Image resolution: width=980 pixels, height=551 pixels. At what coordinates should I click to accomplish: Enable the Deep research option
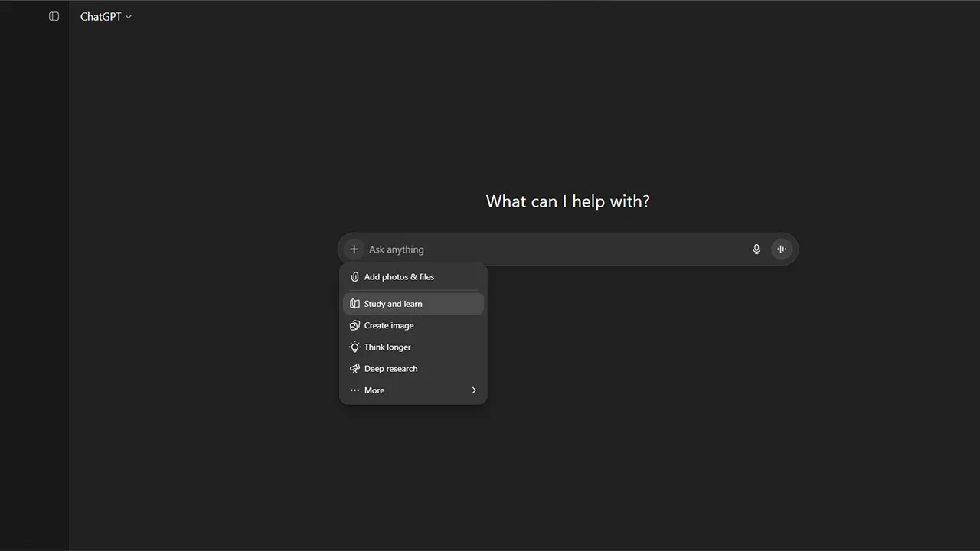tap(390, 369)
